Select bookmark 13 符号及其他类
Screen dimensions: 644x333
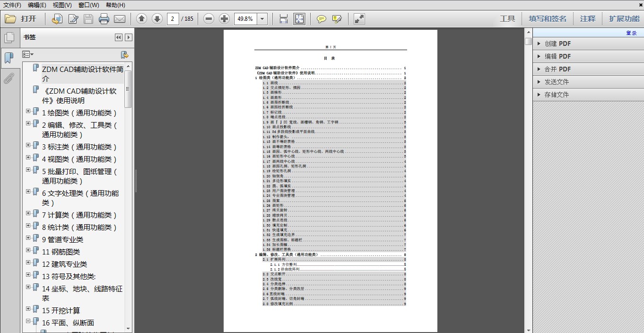point(69,276)
